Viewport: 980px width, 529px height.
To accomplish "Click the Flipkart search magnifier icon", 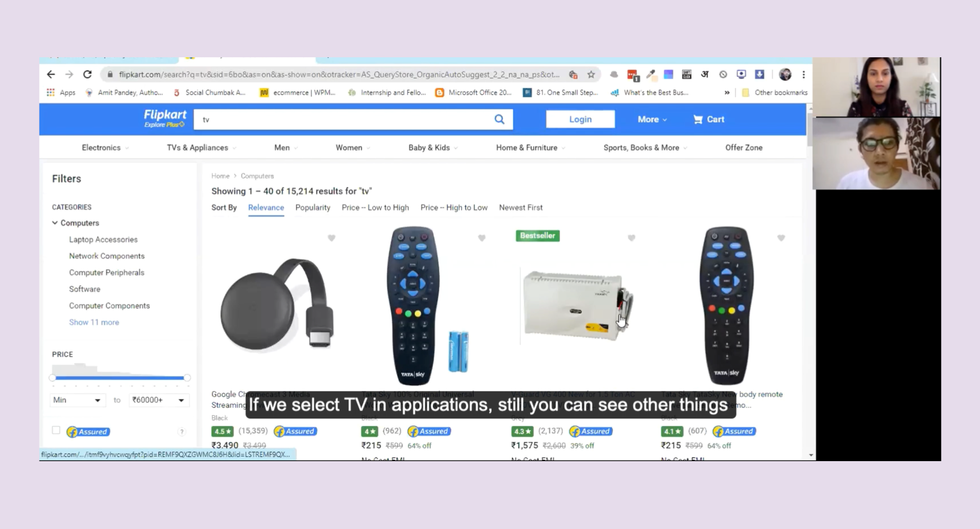I will [500, 119].
